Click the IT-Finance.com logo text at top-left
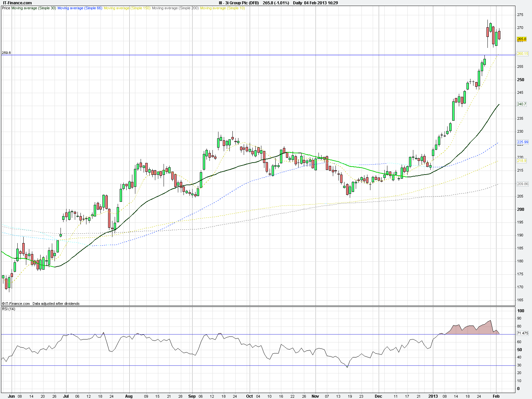Screen dimensions: 532x399 pyautogui.click(x=17, y=3)
